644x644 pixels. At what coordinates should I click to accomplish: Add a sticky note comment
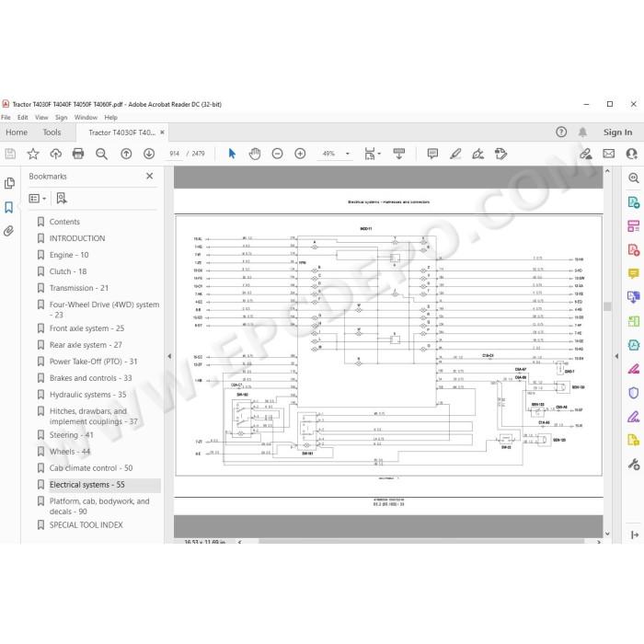432,154
